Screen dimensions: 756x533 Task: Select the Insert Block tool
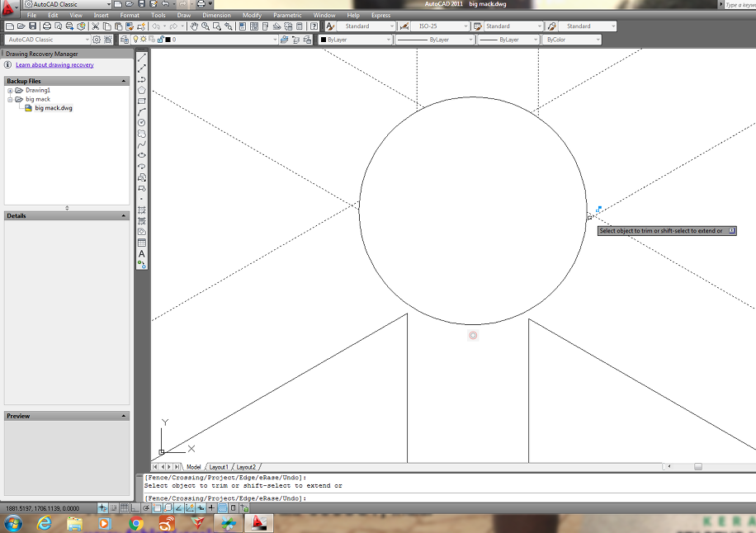click(x=142, y=177)
